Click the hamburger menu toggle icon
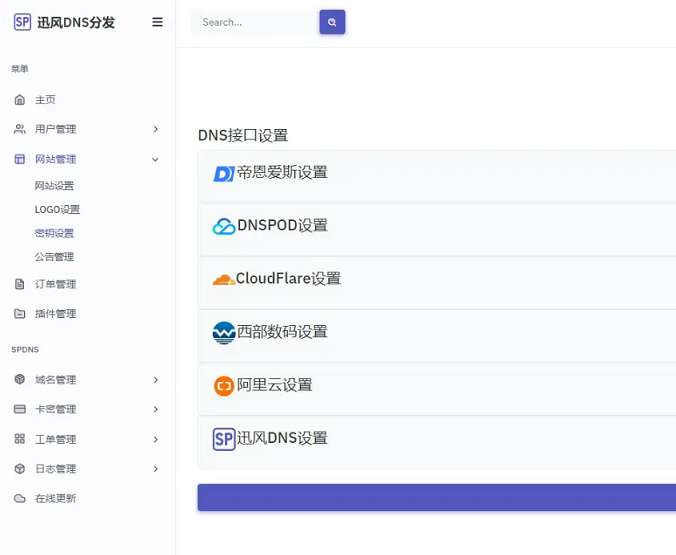 point(157,22)
